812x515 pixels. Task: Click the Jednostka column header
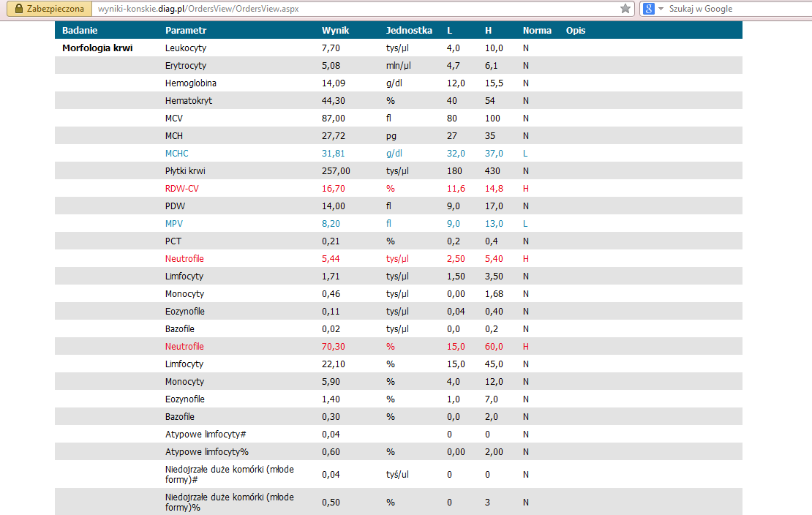[409, 31]
